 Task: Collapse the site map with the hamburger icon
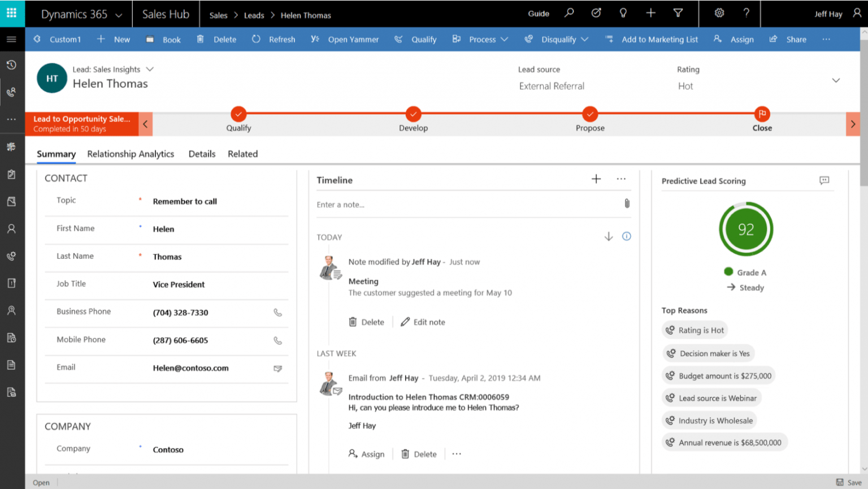point(12,39)
